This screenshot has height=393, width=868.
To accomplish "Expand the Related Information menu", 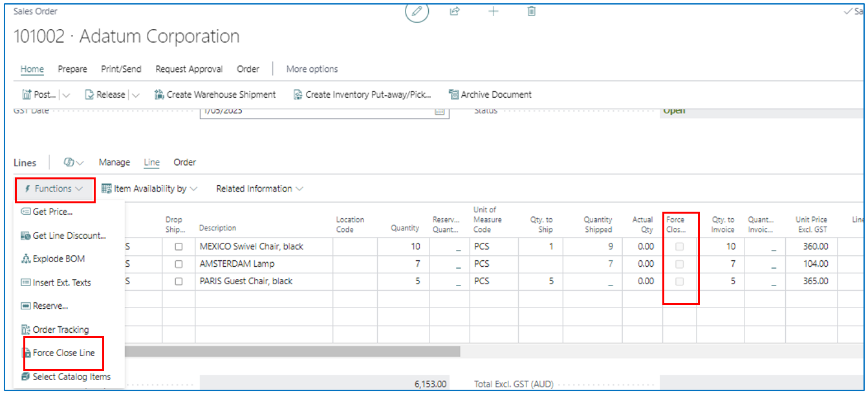I will tap(259, 189).
